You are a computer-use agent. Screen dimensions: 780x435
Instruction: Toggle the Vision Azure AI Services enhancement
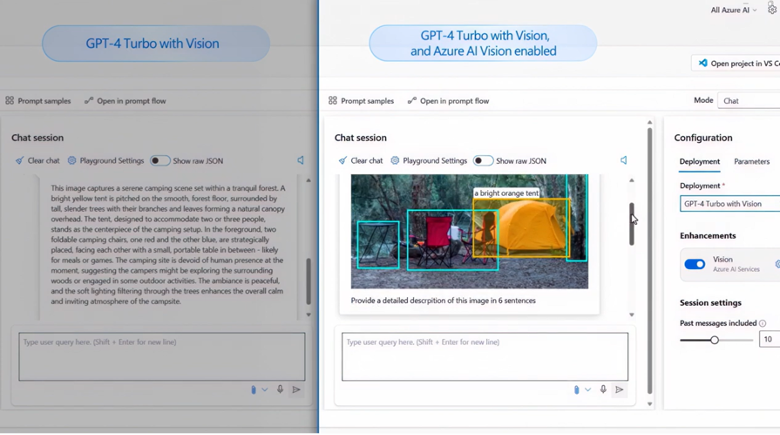coord(694,264)
